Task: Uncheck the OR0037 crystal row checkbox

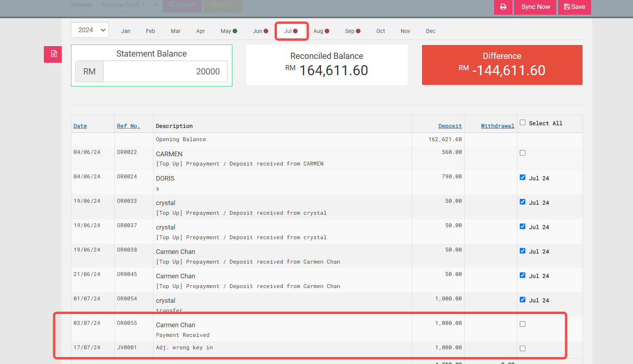Action: tap(522, 226)
